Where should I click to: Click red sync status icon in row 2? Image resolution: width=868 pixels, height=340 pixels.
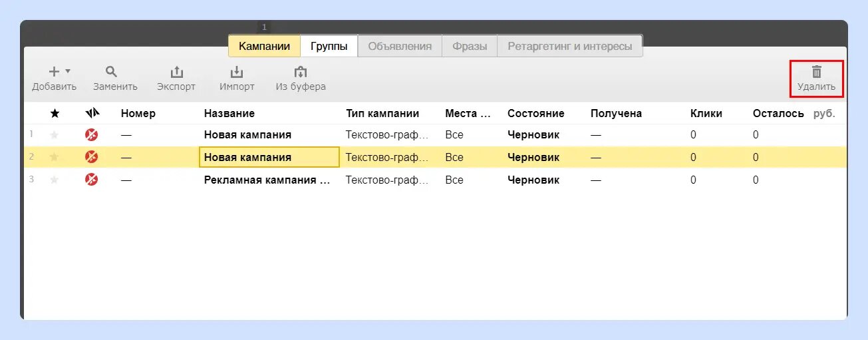tap(92, 158)
